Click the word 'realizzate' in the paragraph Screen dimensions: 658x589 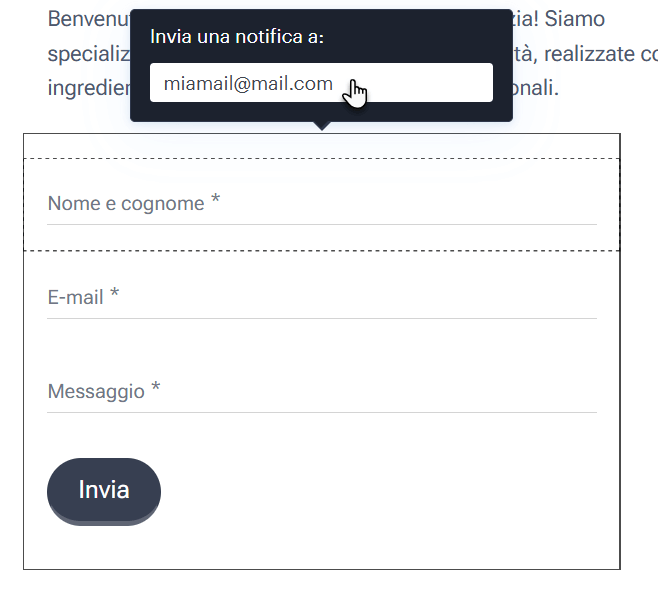tap(589, 54)
